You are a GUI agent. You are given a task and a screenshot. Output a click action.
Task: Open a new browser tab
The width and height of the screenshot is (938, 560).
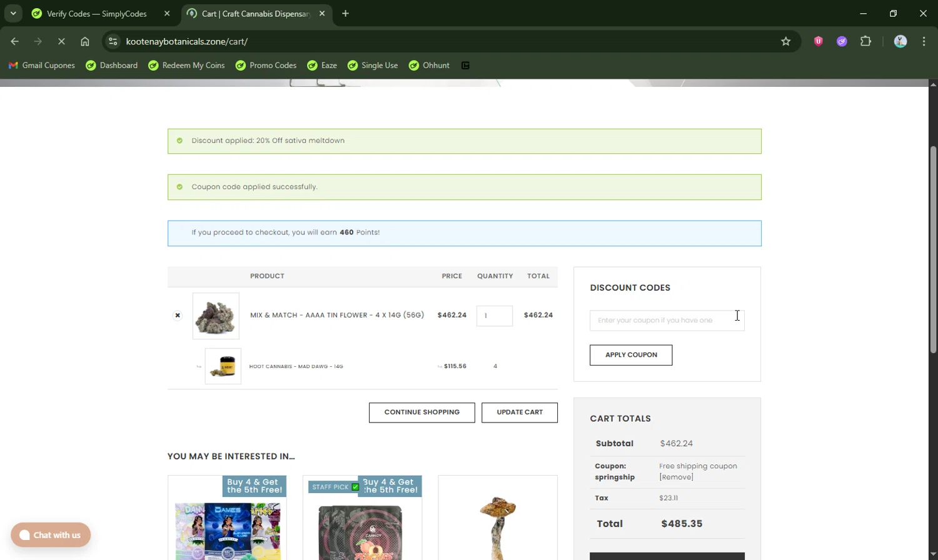pyautogui.click(x=346, y=14)
